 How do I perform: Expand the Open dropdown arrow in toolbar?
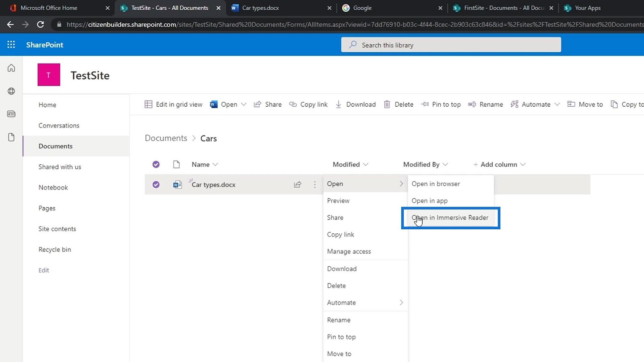(244, 104)
